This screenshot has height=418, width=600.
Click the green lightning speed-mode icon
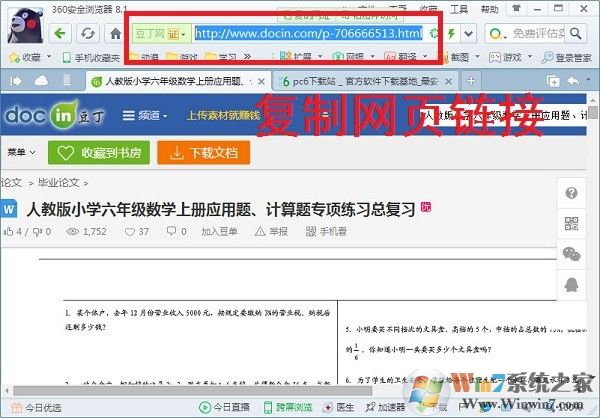(451, 34)
